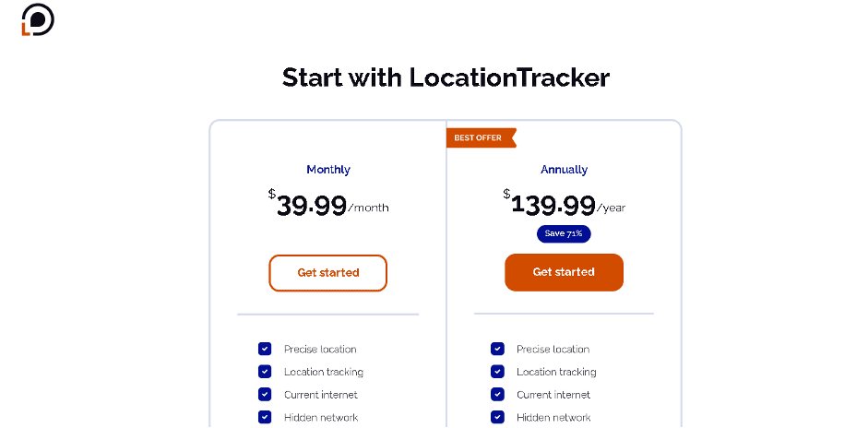Toggle Current internet checkbox in Annually plan
The image size is (868, 428).
pos(497,394)
